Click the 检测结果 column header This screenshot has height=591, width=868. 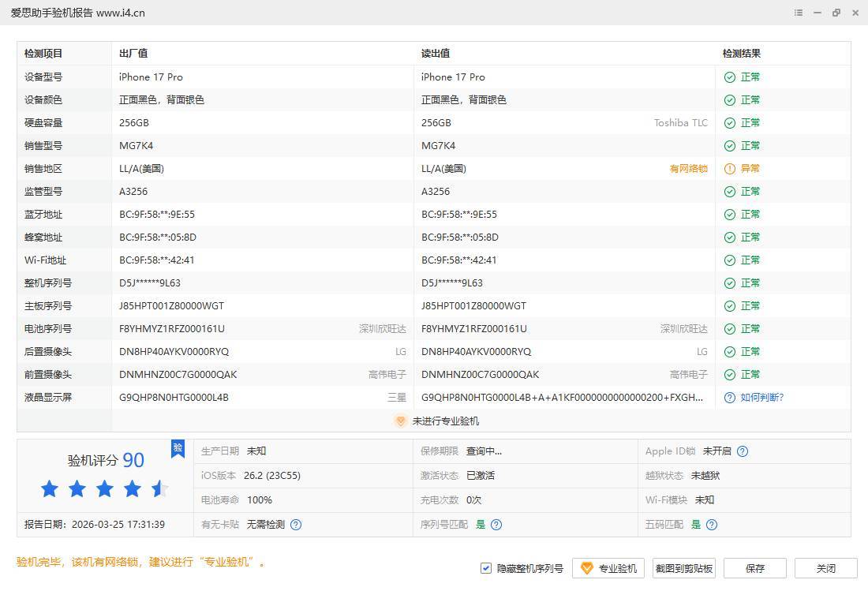point(742,54)
